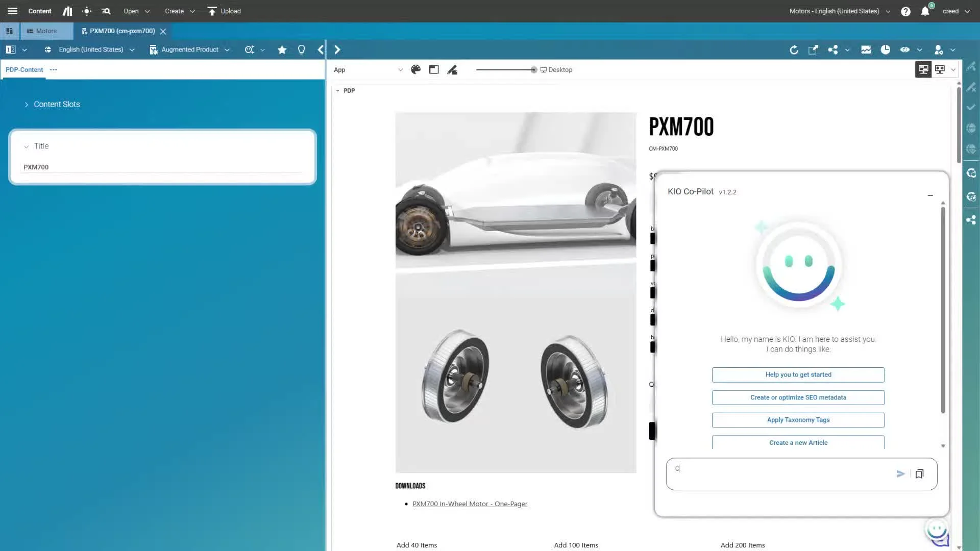Open the notifications bell
Image resolution: width=980 pixels, height=551 pixels.
(925, 11)
